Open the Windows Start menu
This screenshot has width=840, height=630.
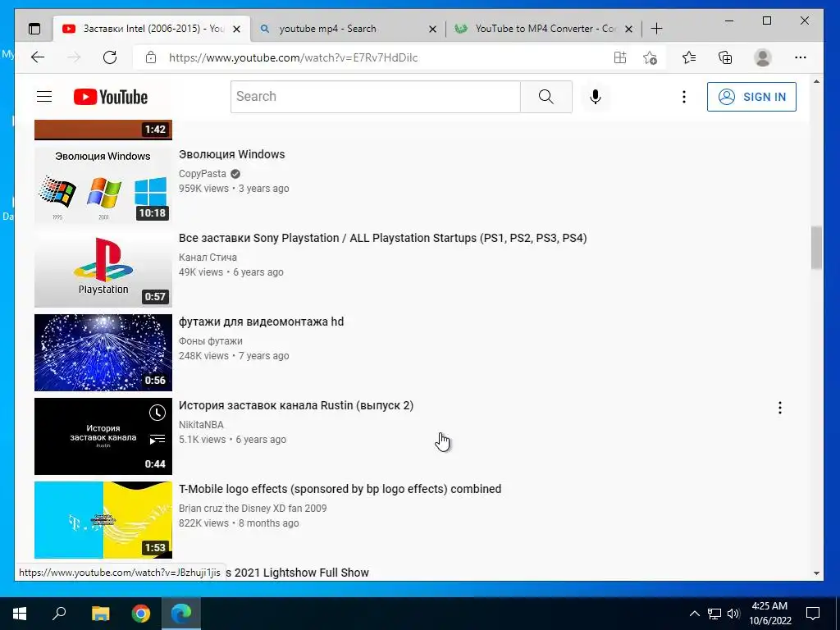(20, 614)
